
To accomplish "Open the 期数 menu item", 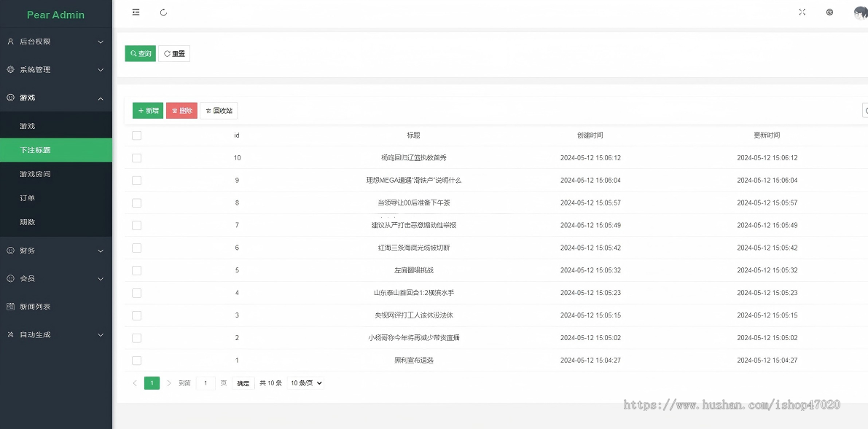I will pyautogui.click(x=56, y=222).
